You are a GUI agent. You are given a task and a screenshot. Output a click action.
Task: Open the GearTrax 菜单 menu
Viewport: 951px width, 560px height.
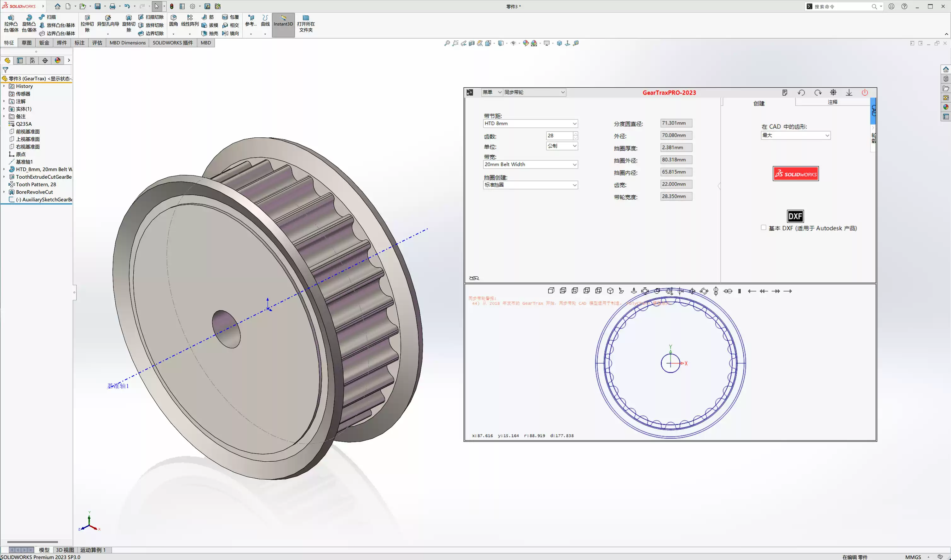click(x=491, y=92)
